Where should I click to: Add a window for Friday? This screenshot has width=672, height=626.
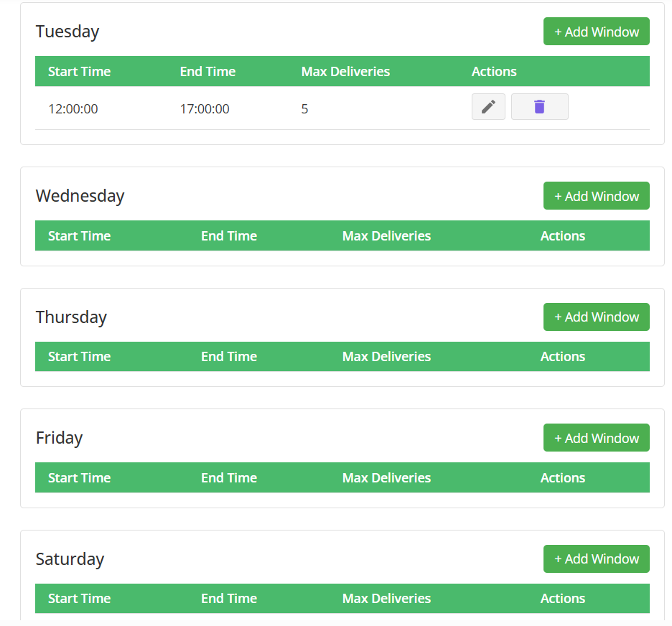596,438
